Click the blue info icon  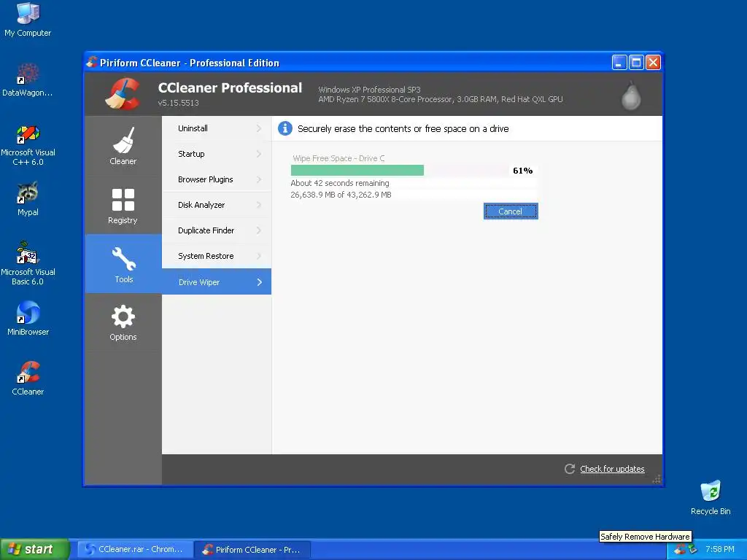tap(285, 128)
